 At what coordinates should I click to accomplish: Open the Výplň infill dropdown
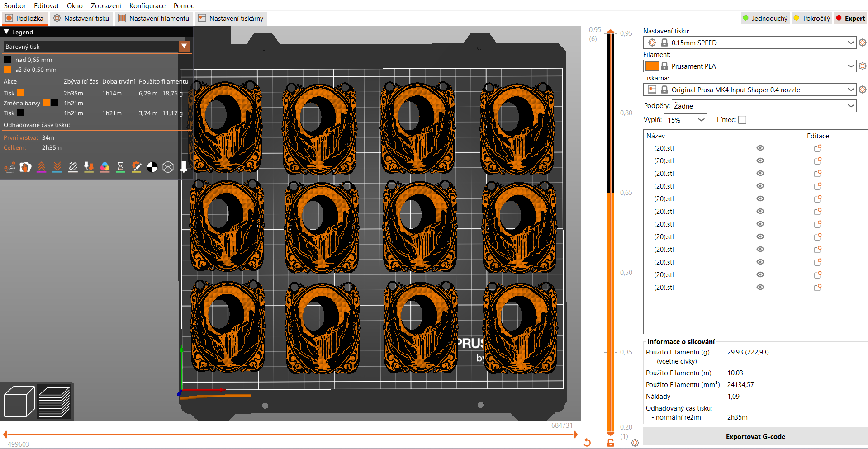685,120
